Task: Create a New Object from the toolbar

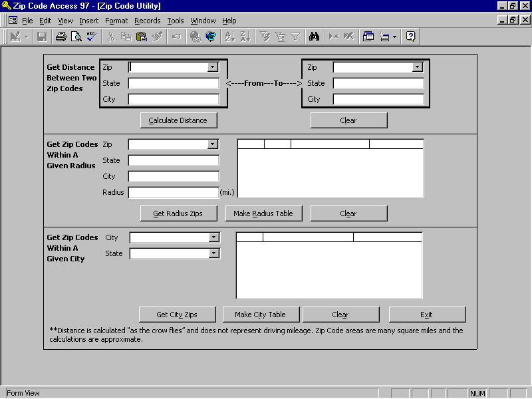Action: (x=384, y=37)
